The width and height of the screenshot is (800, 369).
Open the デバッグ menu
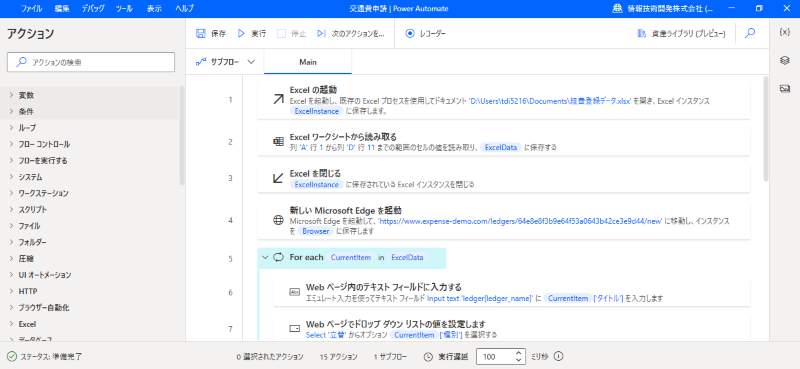92,9
